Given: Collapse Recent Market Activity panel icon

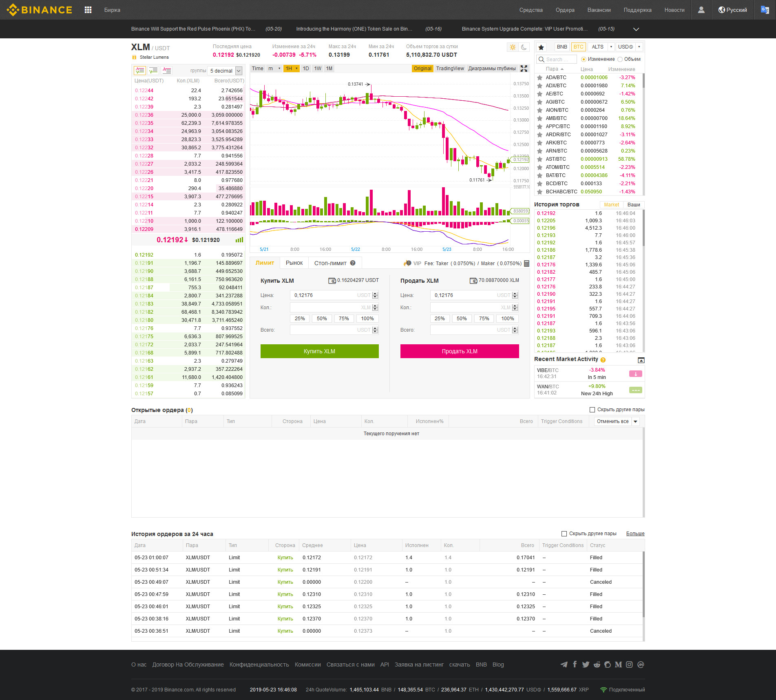Looking at the screenshot, I should pos(641,360).
